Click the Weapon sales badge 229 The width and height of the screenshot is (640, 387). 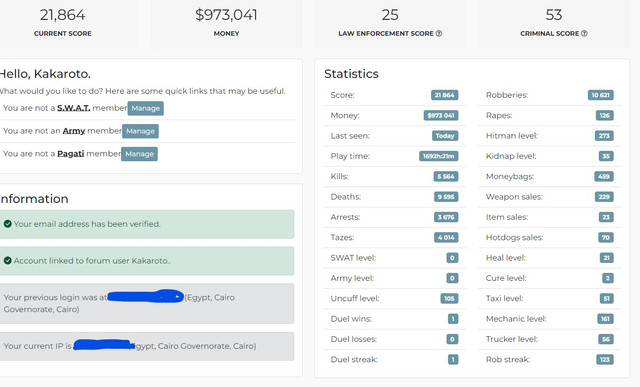(604, 197)
